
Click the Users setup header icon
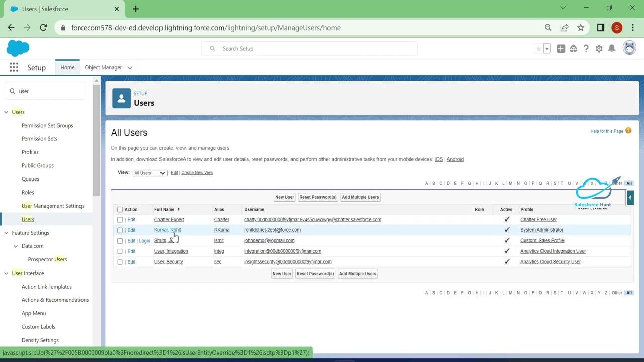121,98
